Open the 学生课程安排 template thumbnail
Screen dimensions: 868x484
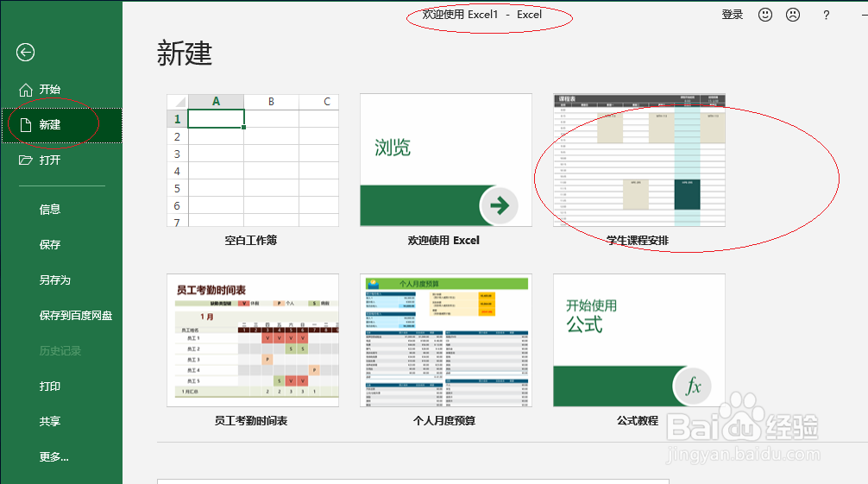click(638, 160)
